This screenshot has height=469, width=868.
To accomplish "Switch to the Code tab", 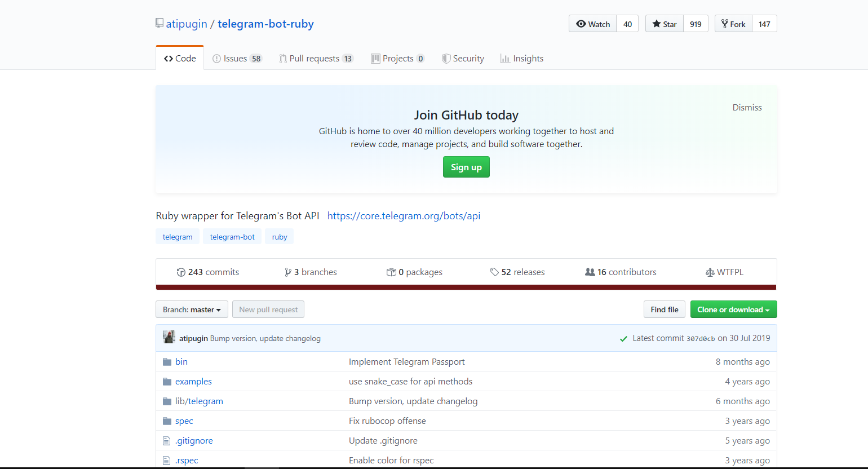I will click(180, 58).
